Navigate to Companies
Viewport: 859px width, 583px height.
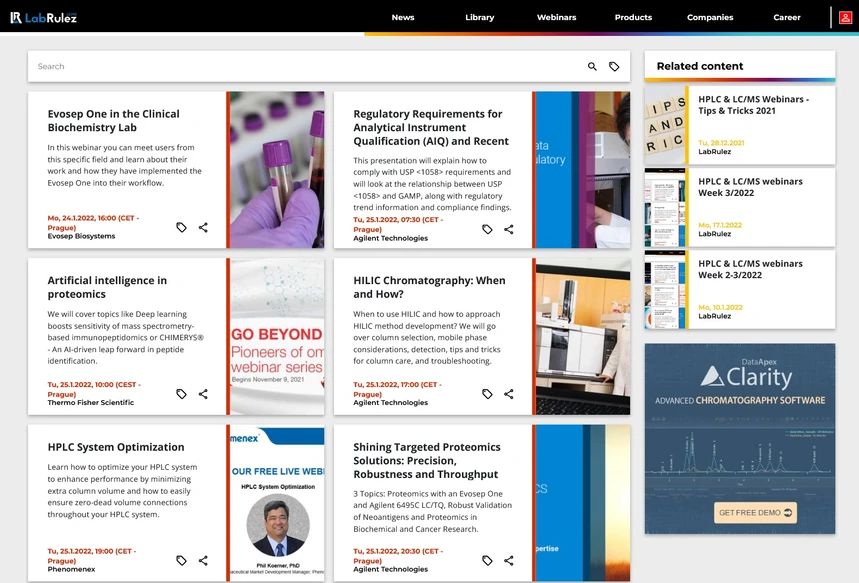coord(710,18)
